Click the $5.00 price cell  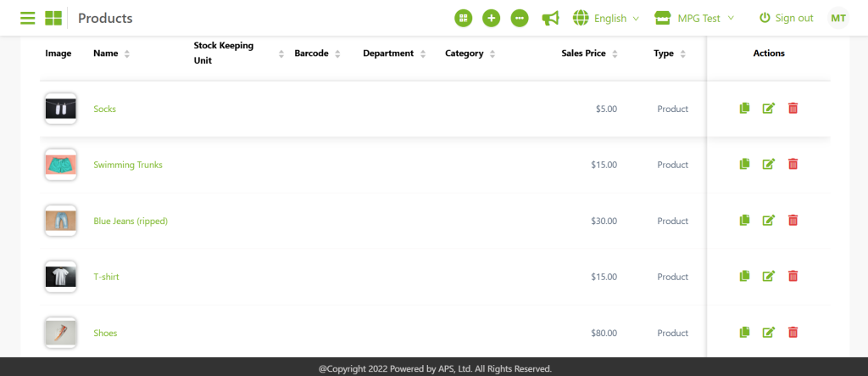pos(606,109)
